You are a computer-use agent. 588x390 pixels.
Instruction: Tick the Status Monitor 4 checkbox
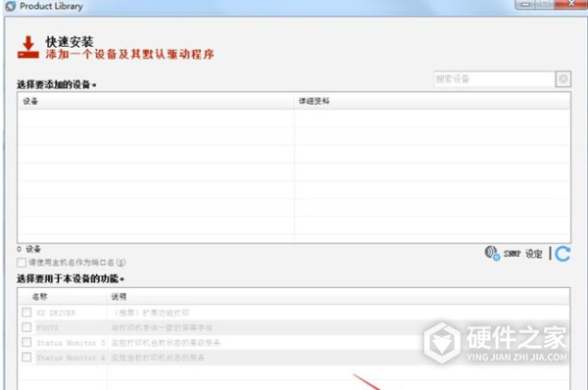[x=26, y=357]
